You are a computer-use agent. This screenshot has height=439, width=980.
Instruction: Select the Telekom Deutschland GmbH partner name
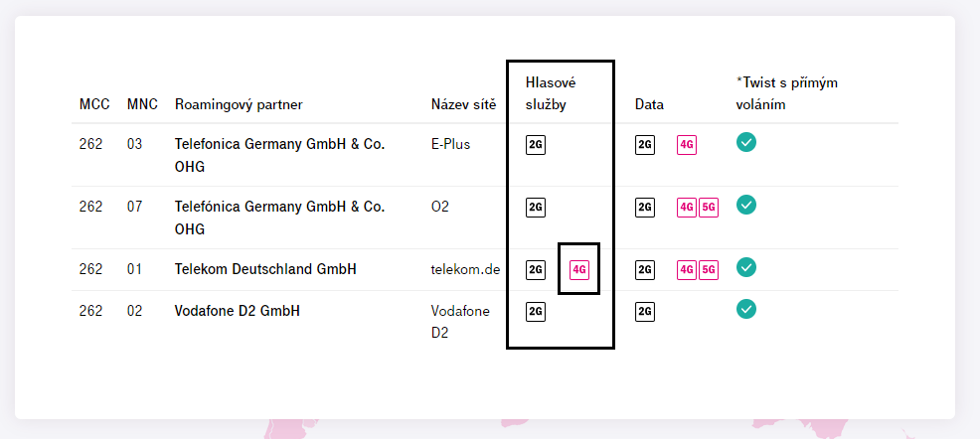pyautogui.click(x=265, y=269)
